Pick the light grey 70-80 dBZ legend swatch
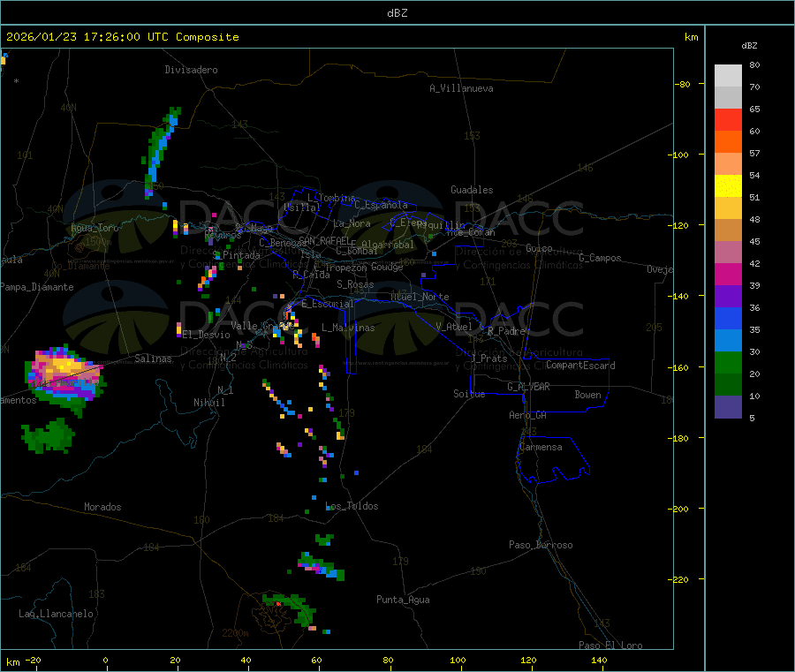This screenshot has width=795, height=672. coord(728,76)
